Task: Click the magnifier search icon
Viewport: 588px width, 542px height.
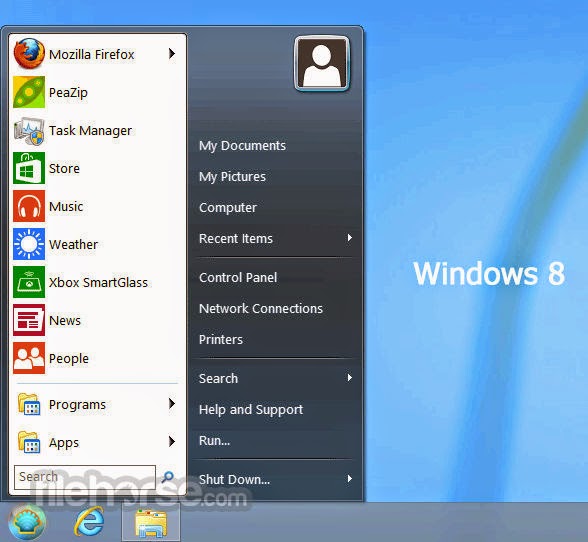Action: tap(168, 477)
